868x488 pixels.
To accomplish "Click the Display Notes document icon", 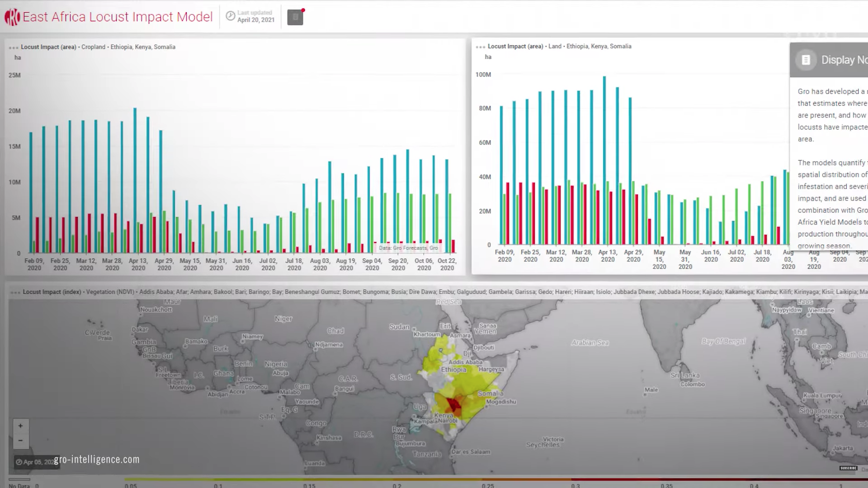I will (806, 60).
